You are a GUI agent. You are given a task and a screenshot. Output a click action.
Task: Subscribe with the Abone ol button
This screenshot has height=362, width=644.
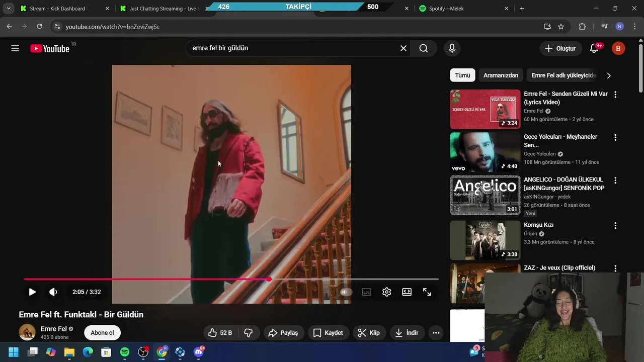(x=102, y=333)
